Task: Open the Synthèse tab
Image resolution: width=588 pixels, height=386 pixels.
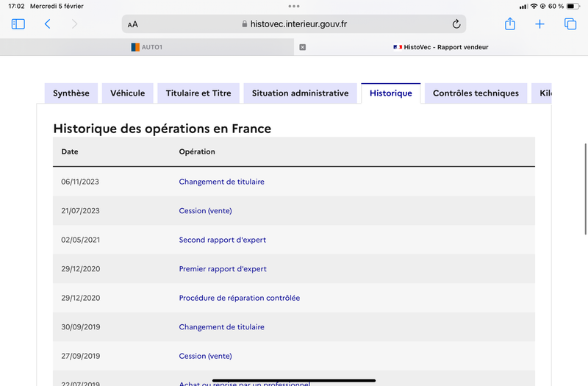Action: tap(71, 93)
